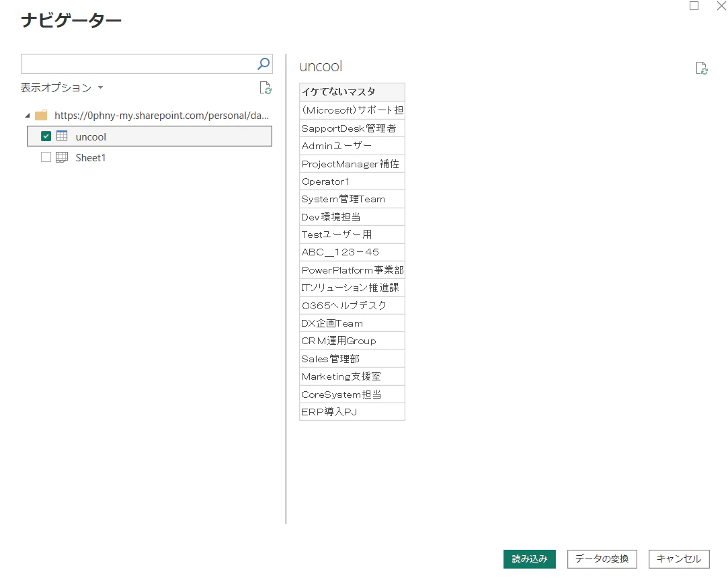This screenshot has width=728, height=578.
Task: Click the preview refresh icon at top right
Action: 702,69
